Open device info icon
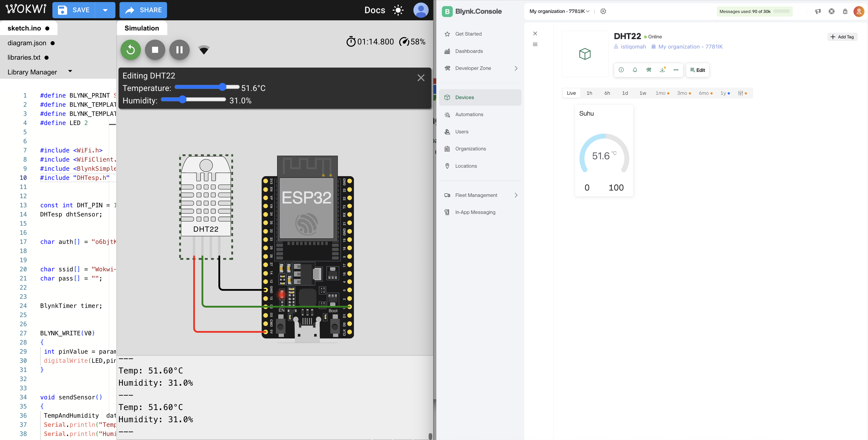The height and width of the screenshot is (440, 868). [x=621, y=70]
